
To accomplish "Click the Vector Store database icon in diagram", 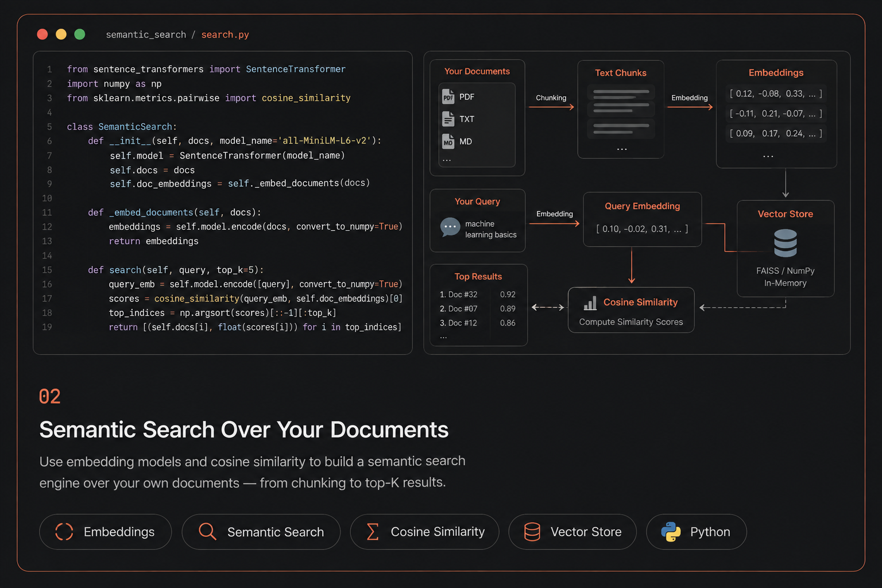I will pyautogui.click(x=785, y=243).
